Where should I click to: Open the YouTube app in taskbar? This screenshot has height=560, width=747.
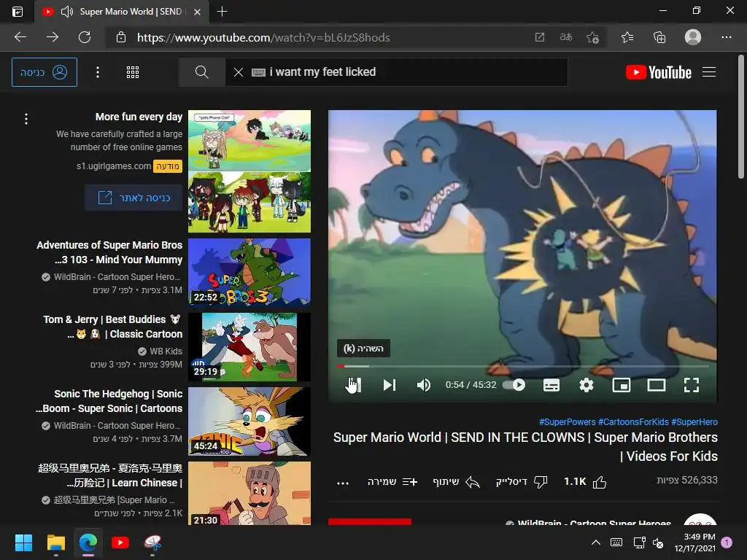120,542
